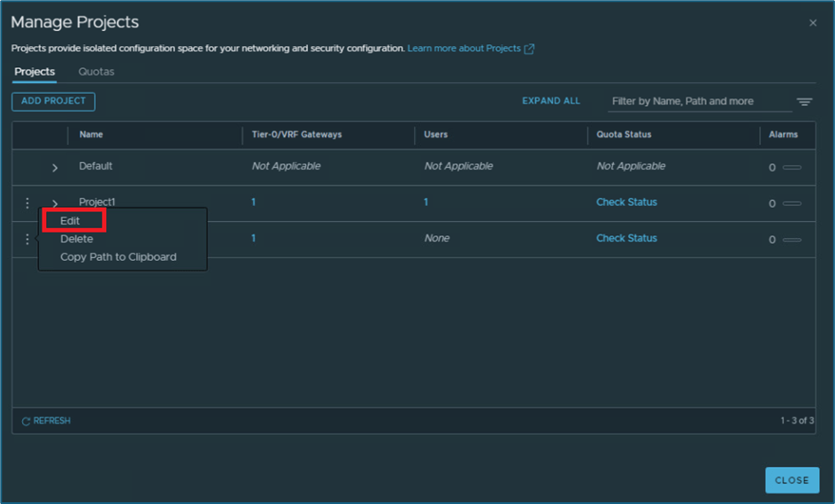The width and height of the screenshot is (835, 504).
Task: Click the three-dot actions menu for Project1
Action: (27, 203)
